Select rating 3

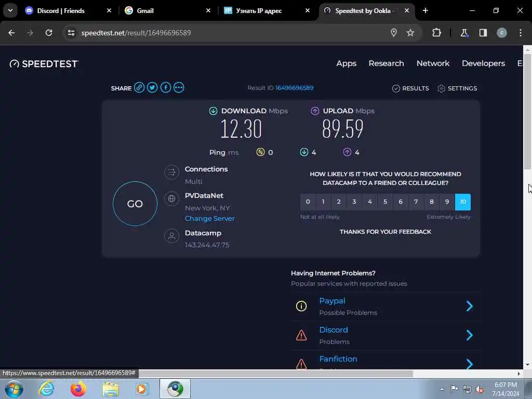[x=354, y=202]
